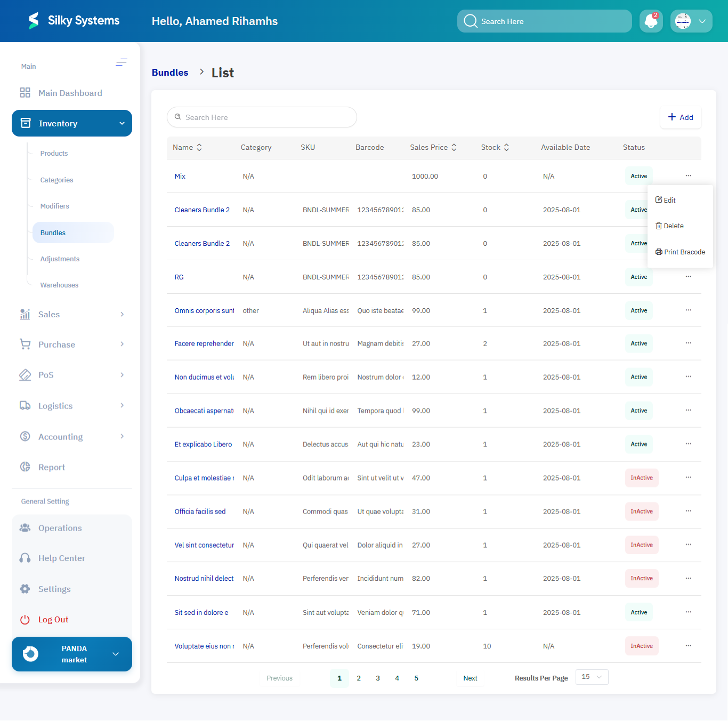The width and height of the screenshot is (728, 721).
Task: Sort the table by Sales Price
Action: click(454, 148)
